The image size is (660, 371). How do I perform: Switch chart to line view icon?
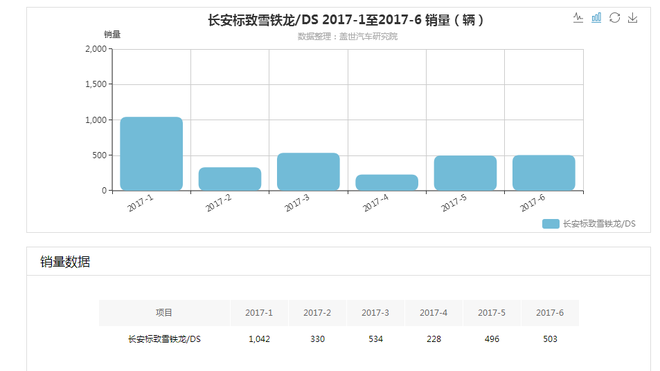[x=578, y=18]
